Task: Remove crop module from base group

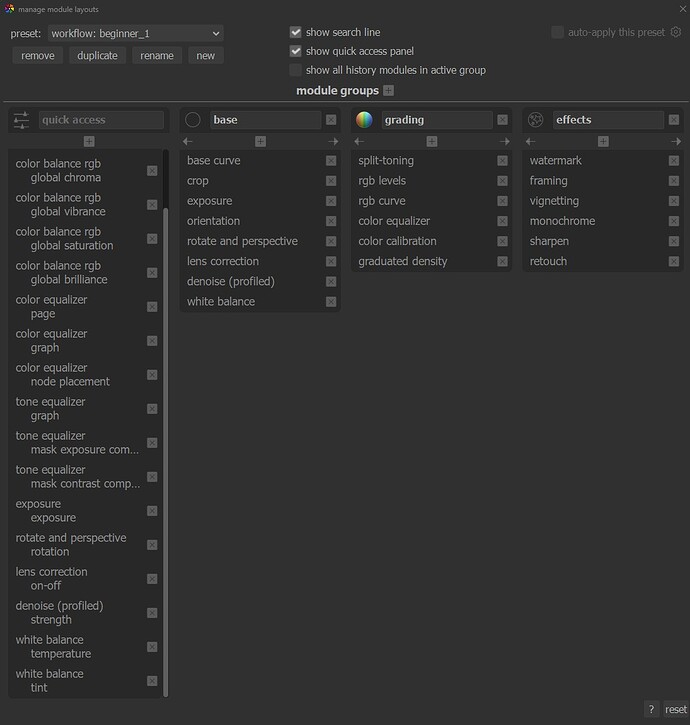Action: [x=331, y=181]
